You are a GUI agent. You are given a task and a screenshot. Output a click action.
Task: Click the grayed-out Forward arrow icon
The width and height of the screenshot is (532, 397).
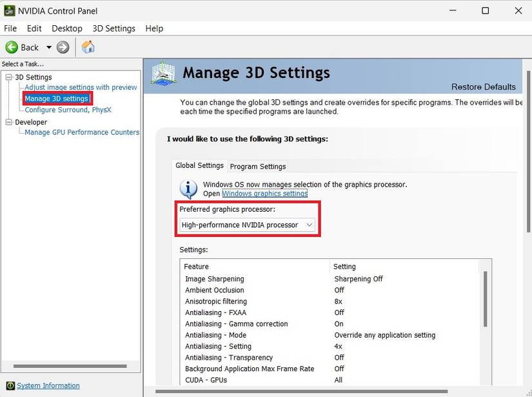click(x=63, y=47)
